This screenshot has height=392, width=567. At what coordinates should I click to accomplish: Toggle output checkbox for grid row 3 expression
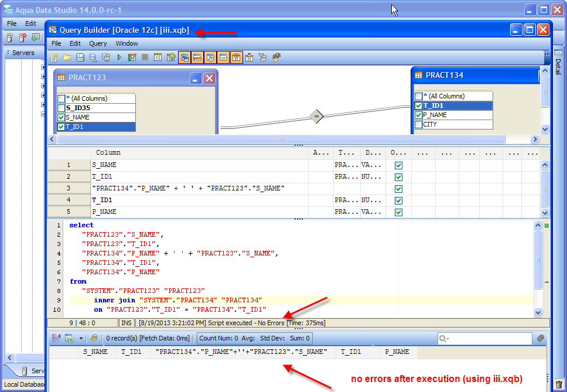[x=398, y=189]
